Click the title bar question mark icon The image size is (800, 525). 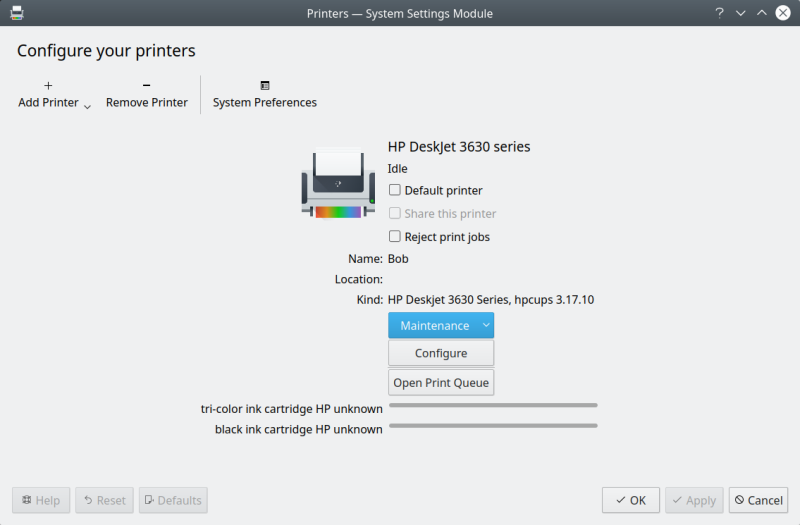pyautogui.click(x=719, y=13)
